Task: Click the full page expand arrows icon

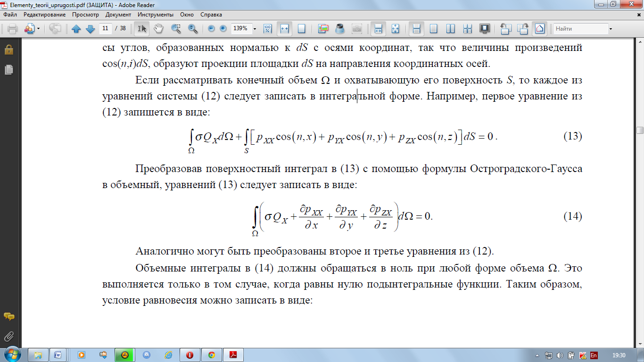Action: click(x=395, y=29)
